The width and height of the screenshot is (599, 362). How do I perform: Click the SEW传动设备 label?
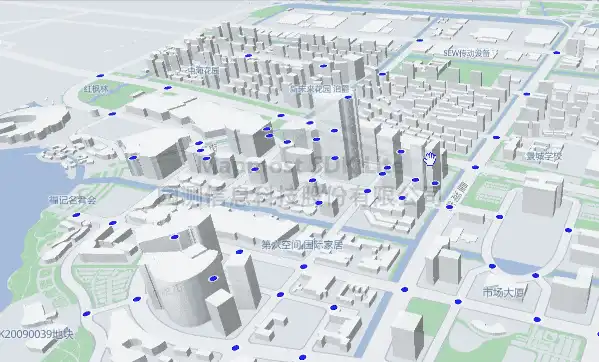pos(466,53)
